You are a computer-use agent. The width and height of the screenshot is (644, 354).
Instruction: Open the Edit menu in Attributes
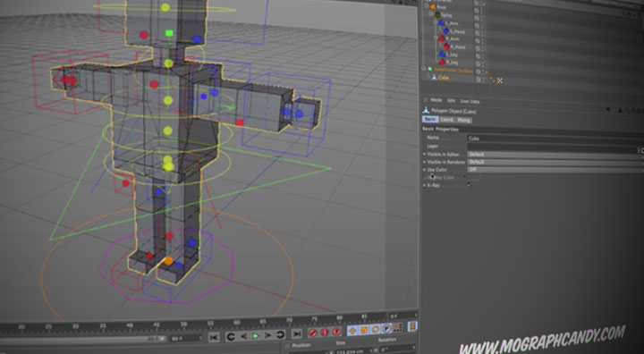point(451,101)
